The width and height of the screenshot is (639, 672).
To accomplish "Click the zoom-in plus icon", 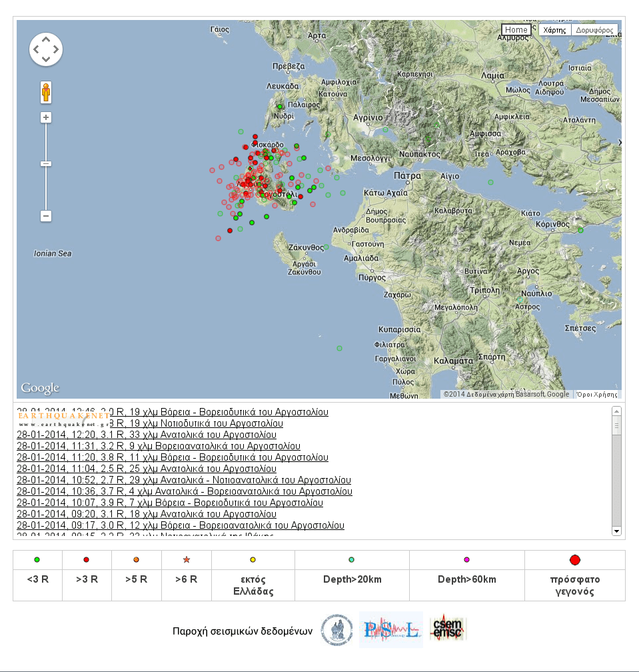I will coord(45,117).
